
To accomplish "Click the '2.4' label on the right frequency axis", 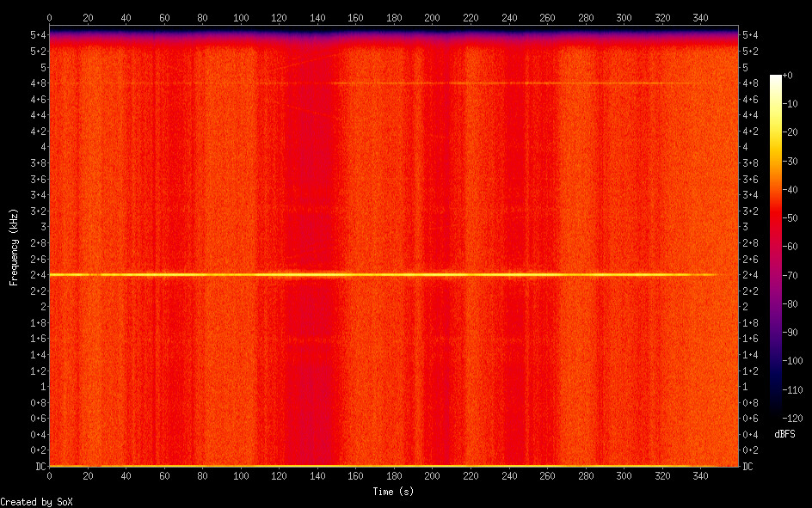I will pyautogui.click(x=749, y=275).
